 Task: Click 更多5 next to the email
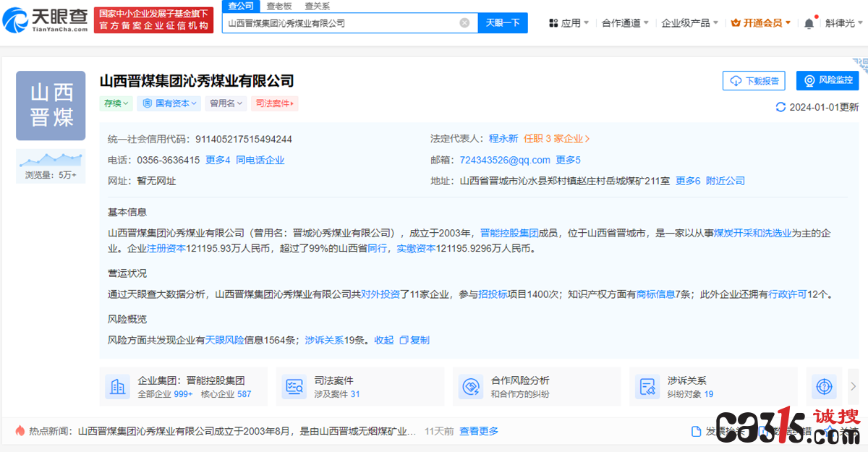click(x=568, y=160)
